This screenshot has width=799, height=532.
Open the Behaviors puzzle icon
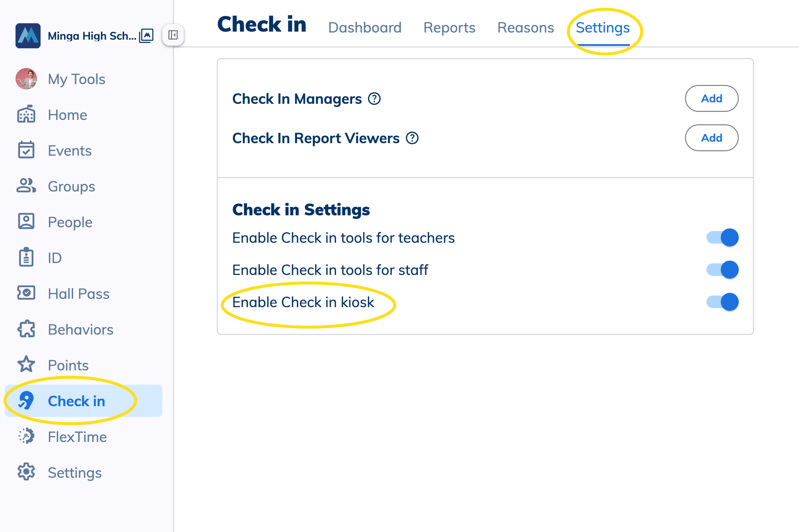point(26,329)
